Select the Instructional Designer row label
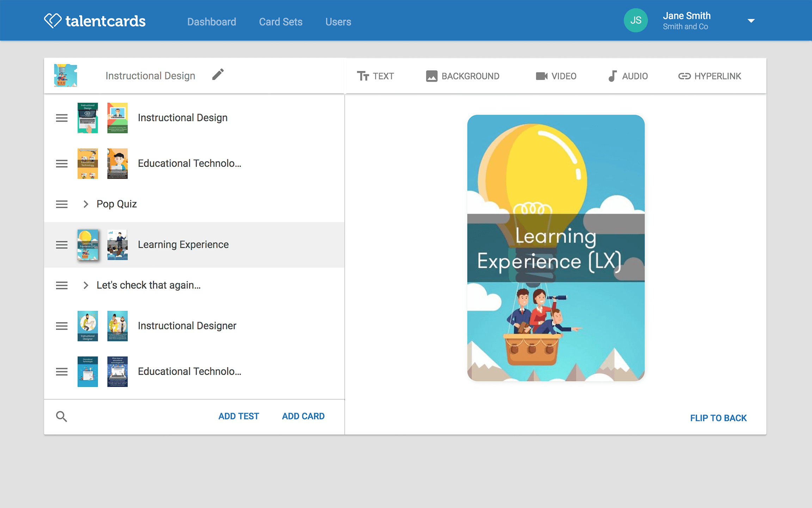 point(187,326)
